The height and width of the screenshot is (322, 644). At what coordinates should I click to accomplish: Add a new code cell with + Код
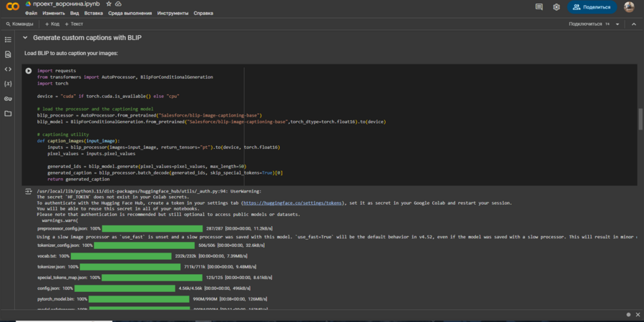pos(52,24)
